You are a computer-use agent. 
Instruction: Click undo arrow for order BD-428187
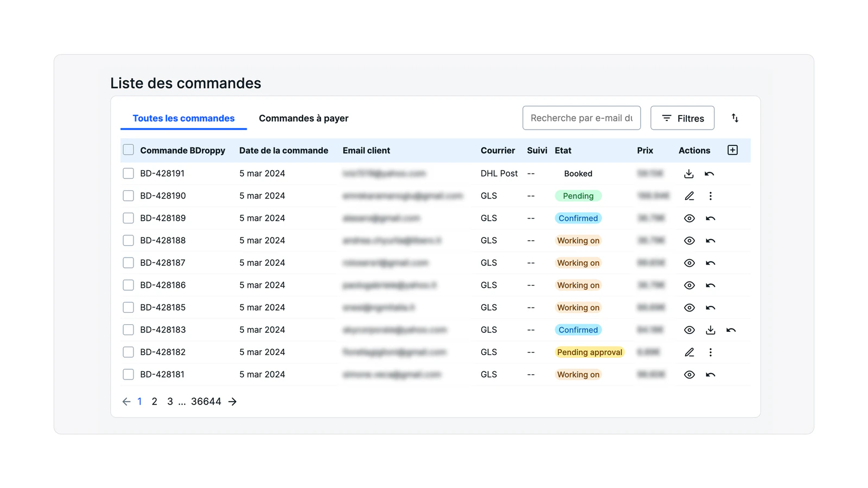[710, 263]
